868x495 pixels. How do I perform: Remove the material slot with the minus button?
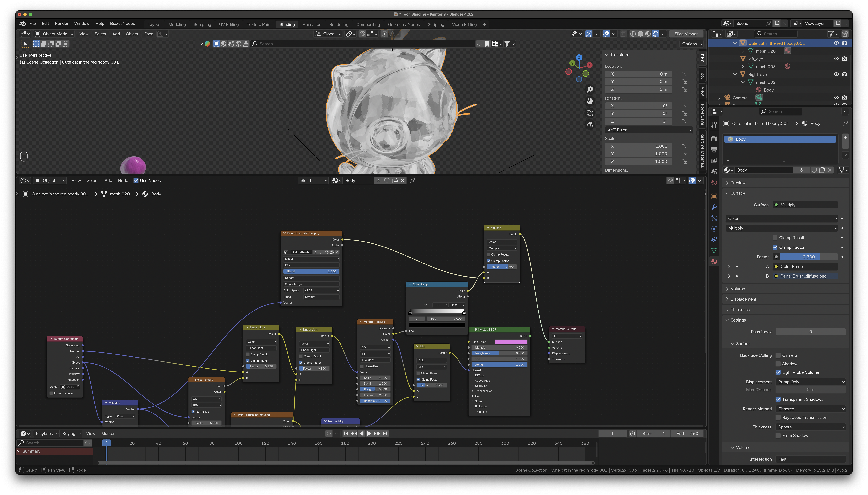845,145
